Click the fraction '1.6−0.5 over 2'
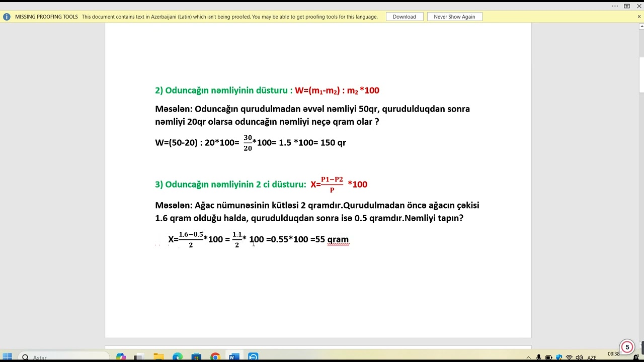This screenshot has width=644, height=362. (191, 239)
